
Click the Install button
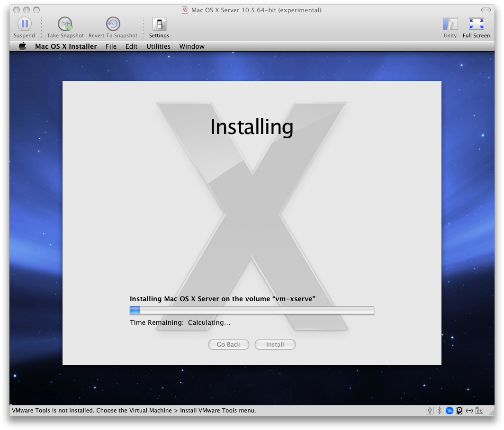275,344
